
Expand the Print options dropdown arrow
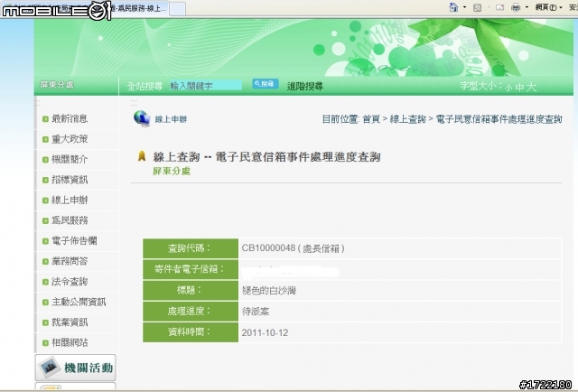(x=527, y=7)
